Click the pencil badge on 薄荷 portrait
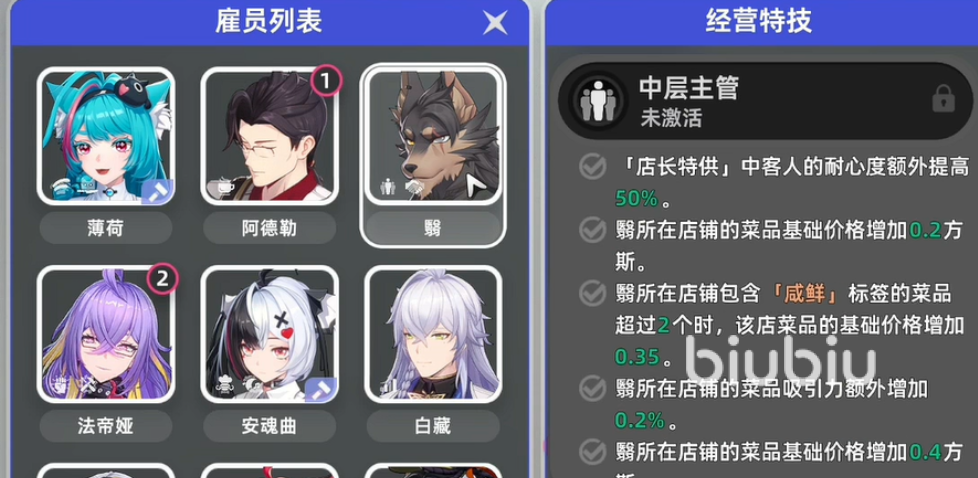978x478 pixels. (x=157, y=191)
